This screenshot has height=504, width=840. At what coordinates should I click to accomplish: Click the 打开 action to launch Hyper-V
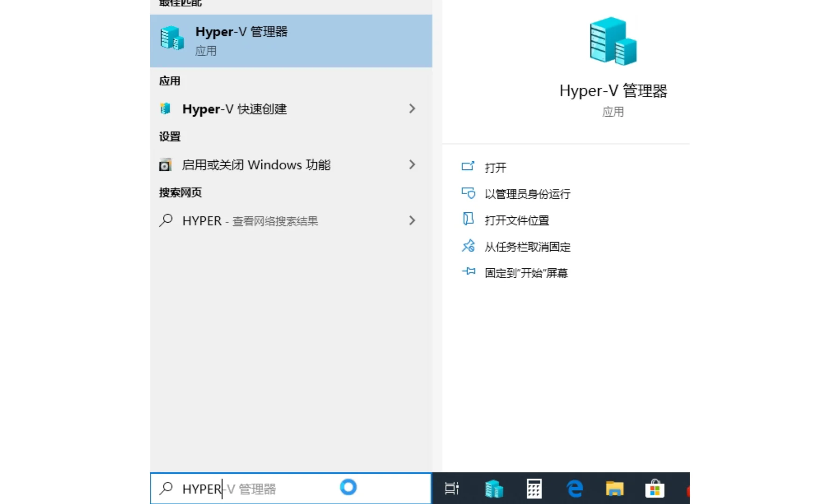pos(495,168)
